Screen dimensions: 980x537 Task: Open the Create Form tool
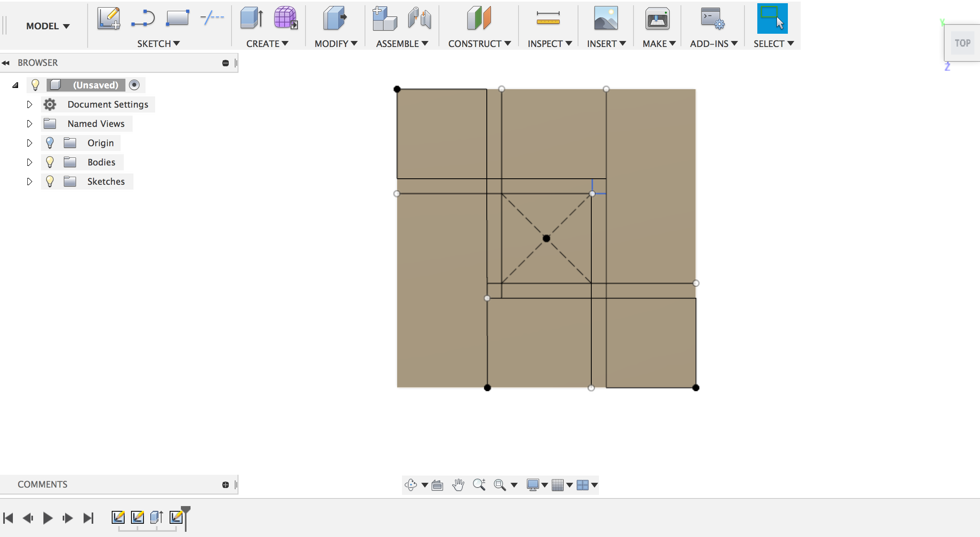coord(286,18)
